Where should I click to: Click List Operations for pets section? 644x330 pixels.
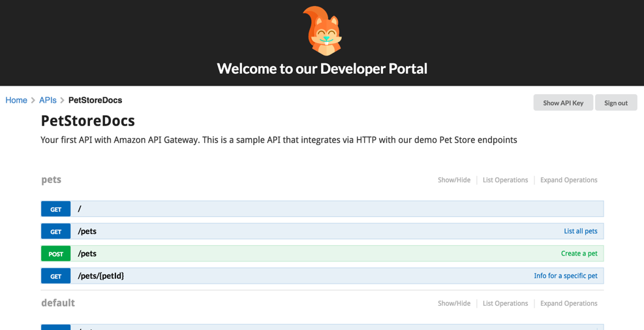point(505,180)
